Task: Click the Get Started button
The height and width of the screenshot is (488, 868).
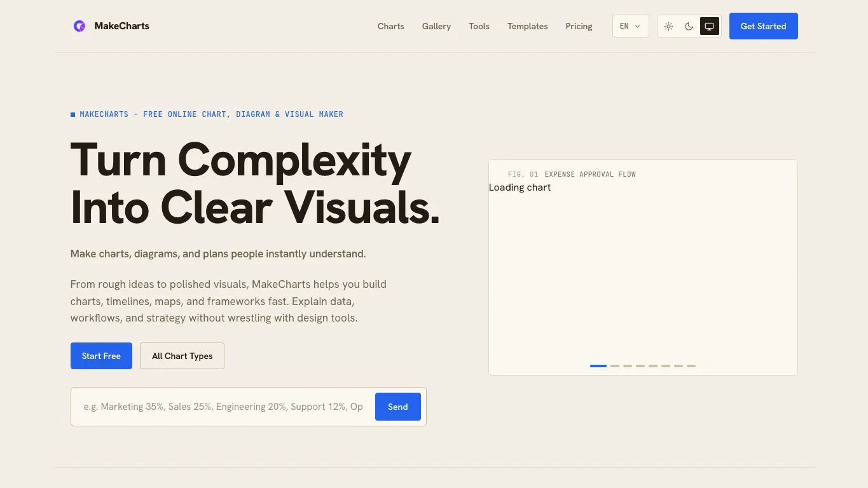Action: (763, 26)
